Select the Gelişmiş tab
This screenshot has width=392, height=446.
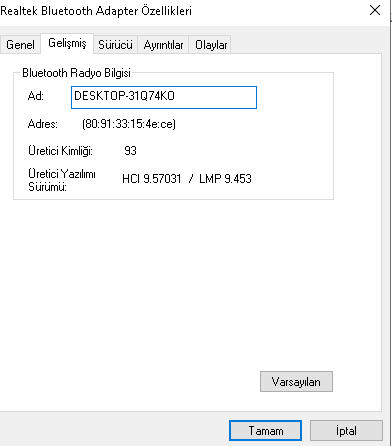click(67, 43)
